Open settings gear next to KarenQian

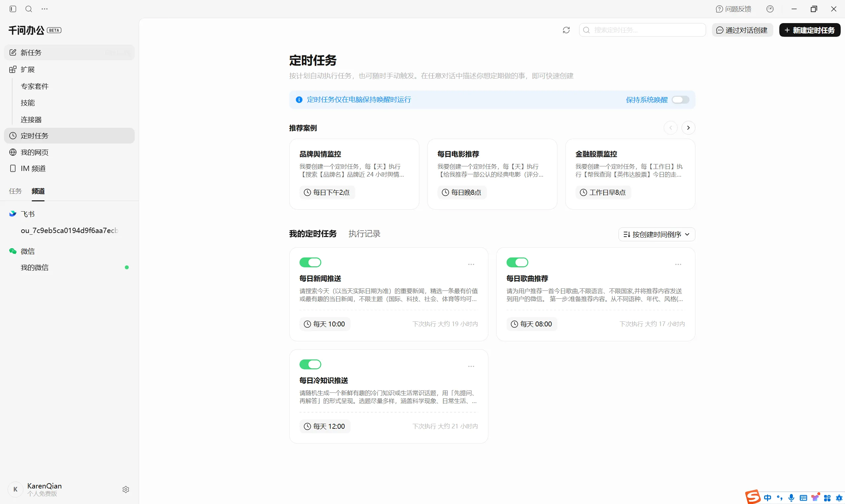click(126, 489)
